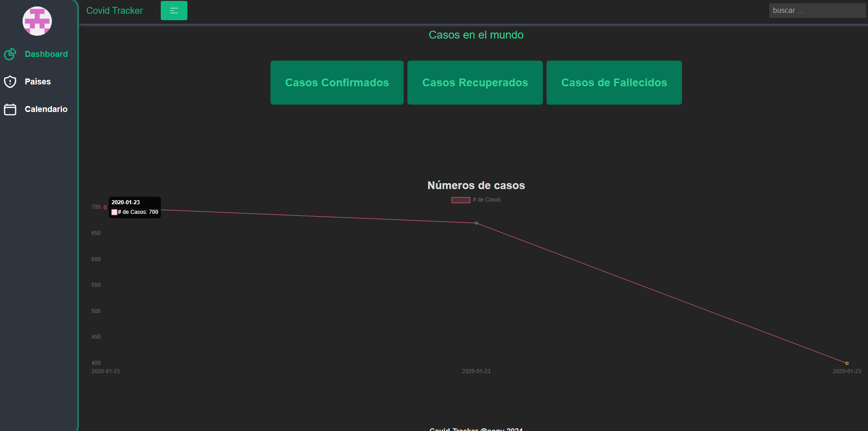Focus the buscar search field
868x431 pixels.
click(x=817, y=11)
